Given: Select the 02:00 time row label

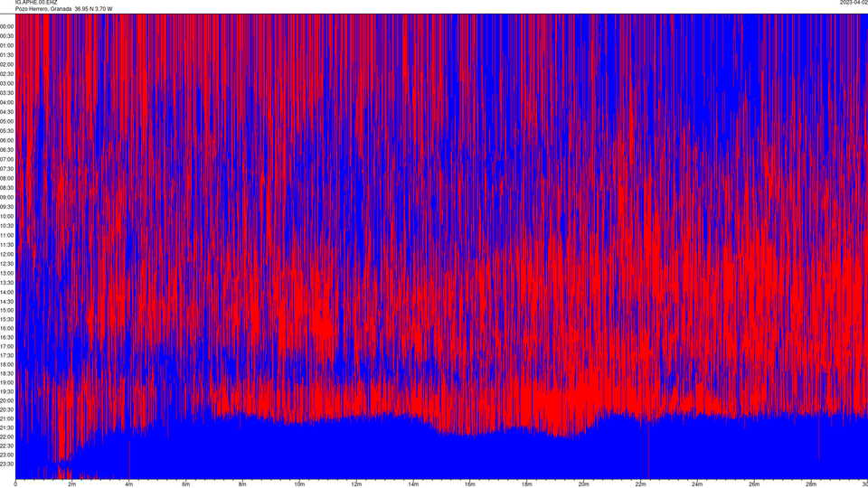Looking at the screenshot, I should (x=6, y=64).
